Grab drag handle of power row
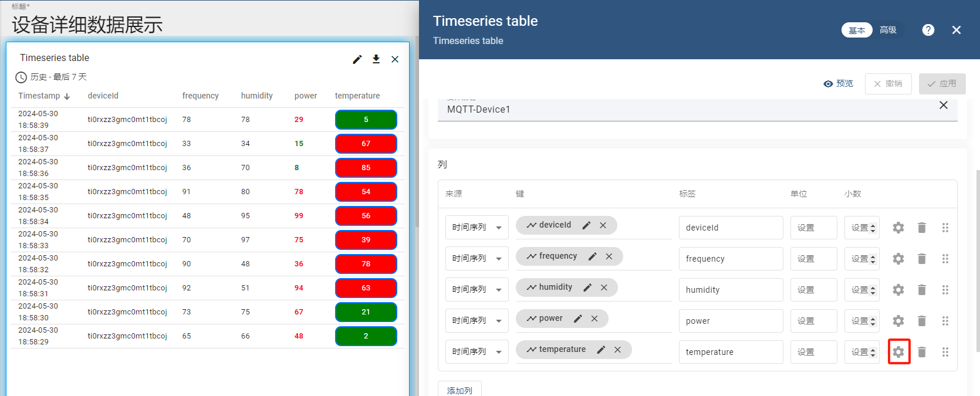The width and height of the screenshot is (980, 396). coord(945,321)
